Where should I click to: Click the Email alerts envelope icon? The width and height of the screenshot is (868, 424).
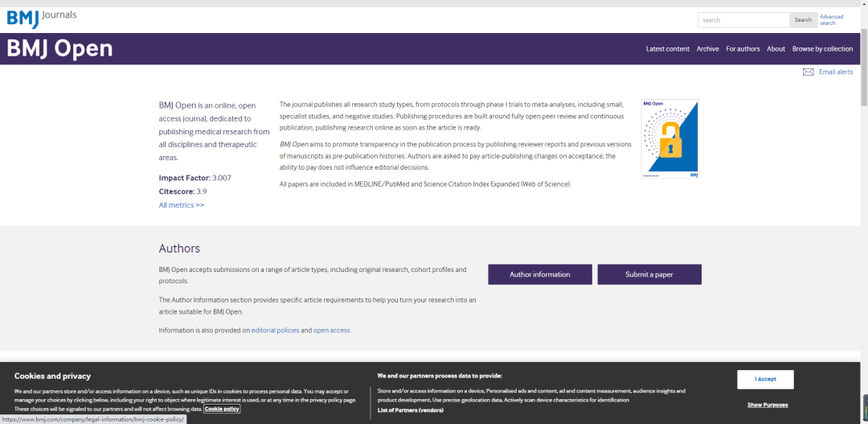click(x=808, y=72)
